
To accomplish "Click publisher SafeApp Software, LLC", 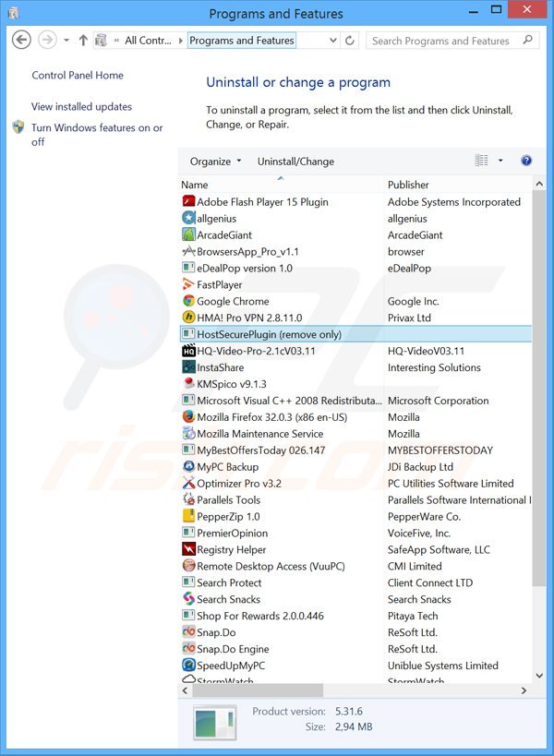I will (439, 549).
